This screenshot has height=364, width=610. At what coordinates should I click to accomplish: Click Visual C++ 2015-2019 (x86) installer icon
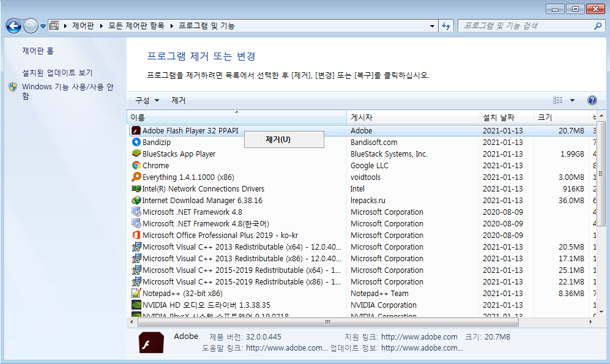136,282
